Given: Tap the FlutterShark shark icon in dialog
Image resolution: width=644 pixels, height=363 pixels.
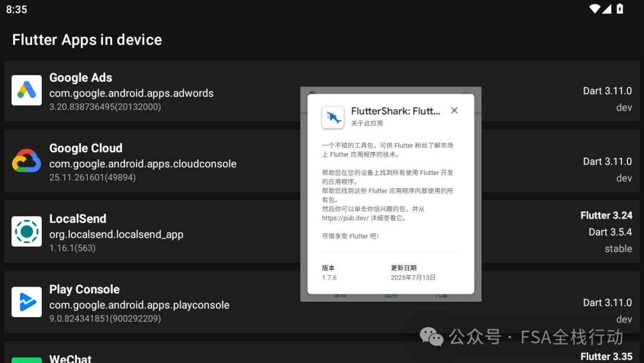Looking at the screenshot, I should coord(333,118).
